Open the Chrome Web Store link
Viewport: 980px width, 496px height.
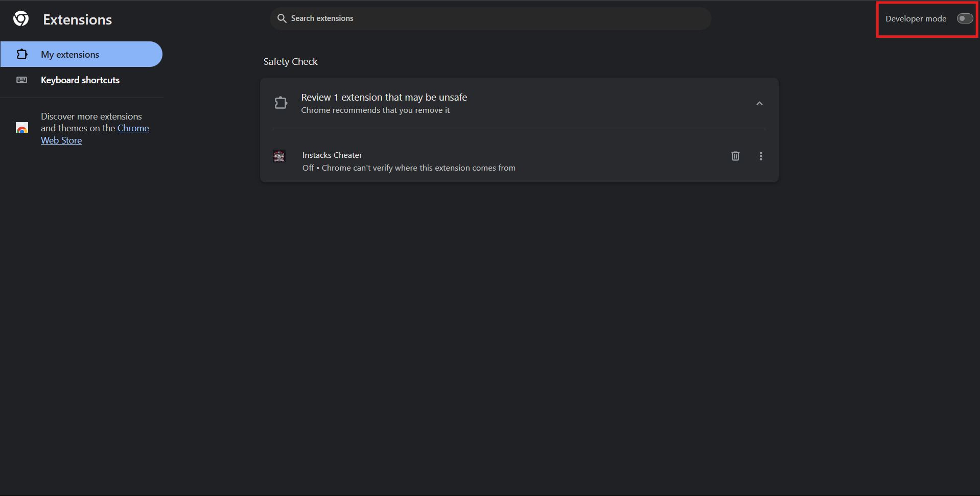click(x=133, y=128)
